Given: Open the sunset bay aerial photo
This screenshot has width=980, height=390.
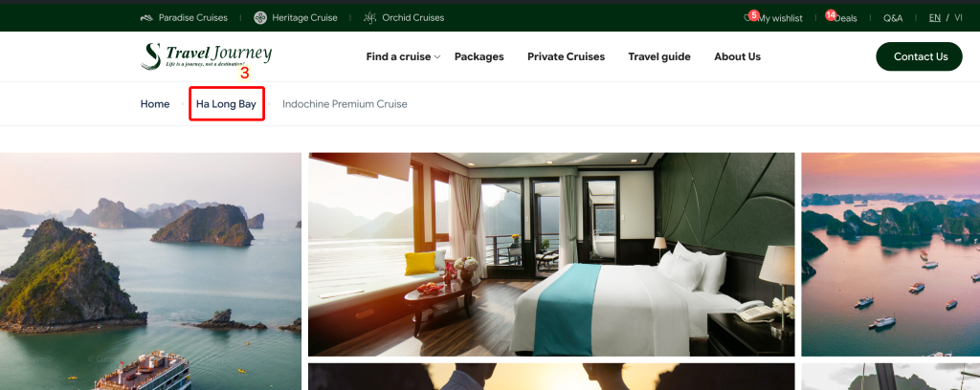Looking at the screenshot, I should [x=891, y=254].
